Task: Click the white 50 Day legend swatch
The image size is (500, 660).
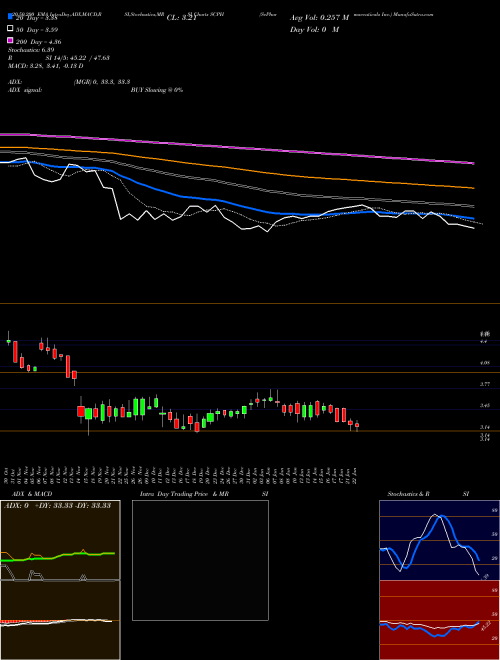Action: point(10,29)
